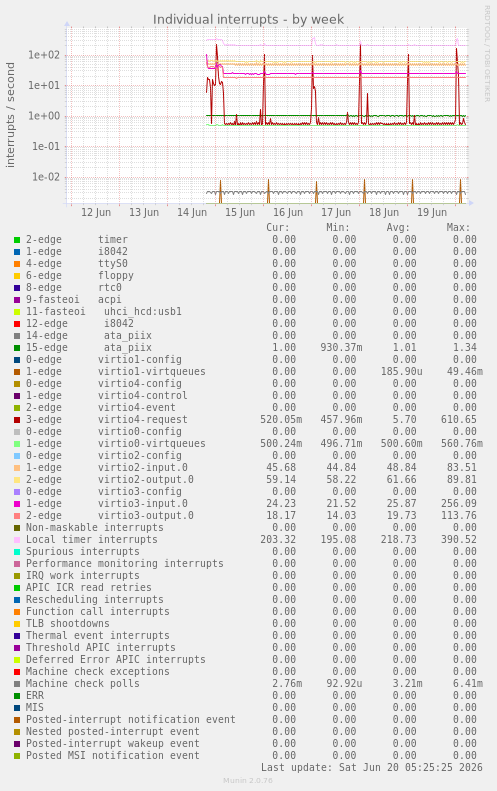
Task: Select the pink swatch beside Local timer interrupts
Action: click(17, 540)
